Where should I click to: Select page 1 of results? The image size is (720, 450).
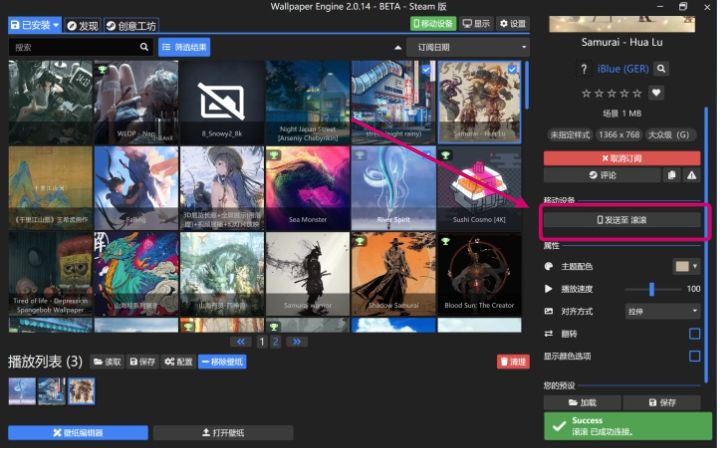point(262,342)
